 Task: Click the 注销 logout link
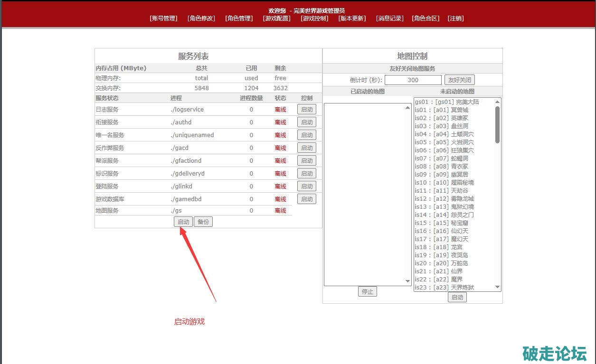[455, 19]
